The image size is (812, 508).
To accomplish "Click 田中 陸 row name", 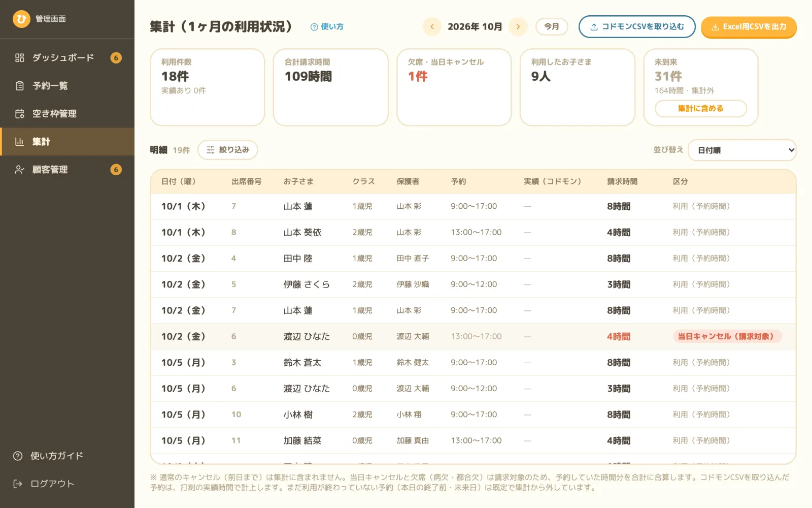I will pos(298,258).
